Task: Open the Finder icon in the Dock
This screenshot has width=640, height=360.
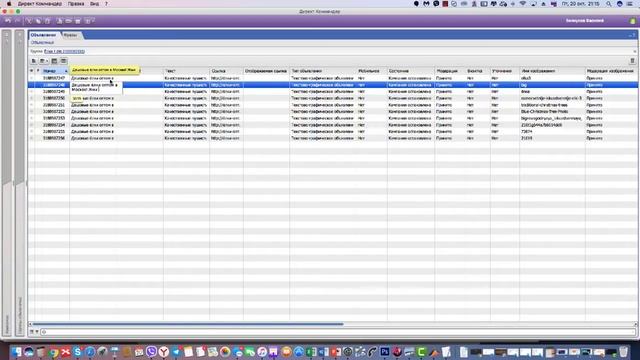Action: [16, 352]
